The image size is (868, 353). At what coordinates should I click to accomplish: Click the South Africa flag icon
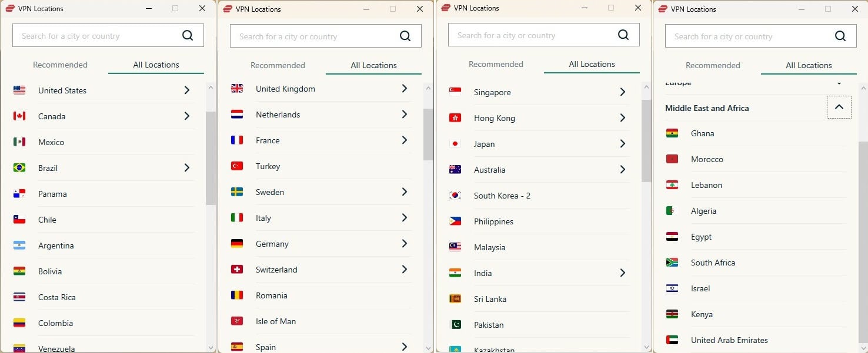[x=672, y=263]
